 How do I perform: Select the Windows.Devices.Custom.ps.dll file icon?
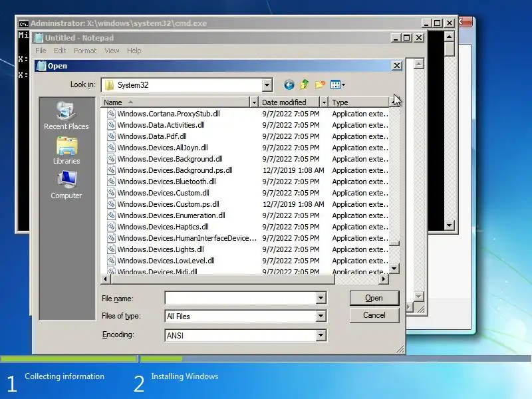(x=111, y=204)
